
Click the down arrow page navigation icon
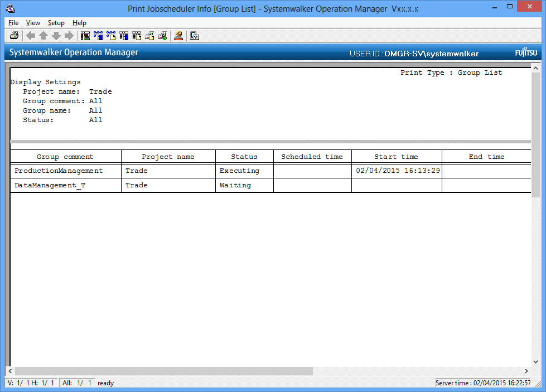(x=56, y=36)
